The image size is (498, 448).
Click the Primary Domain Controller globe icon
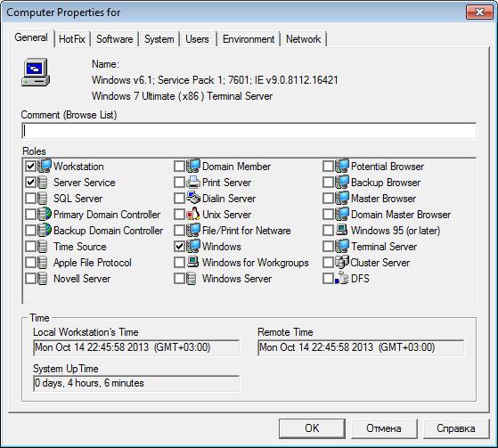[45, 215]
